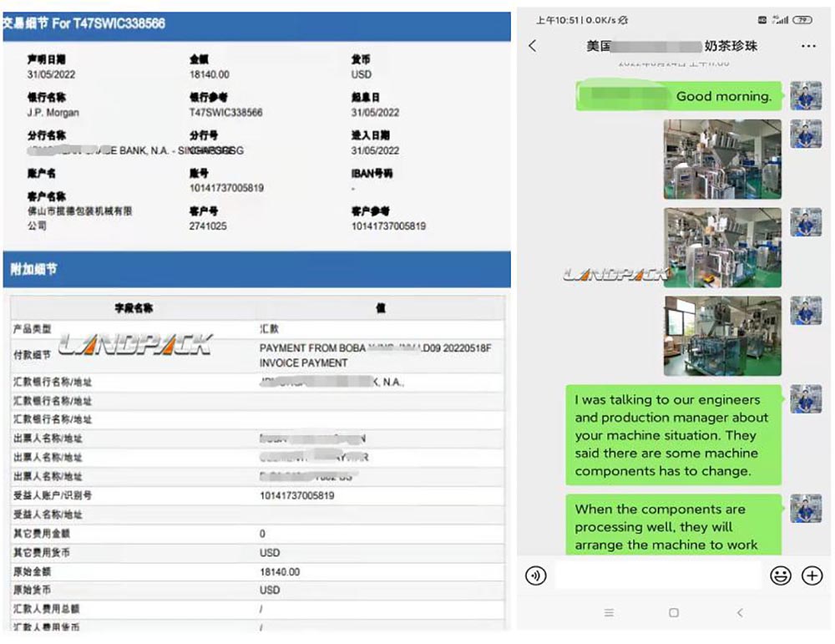The width and height of the screenshot is (835, 644).
Task: Open the third machine photo in chat
Action: click(722, 336)
